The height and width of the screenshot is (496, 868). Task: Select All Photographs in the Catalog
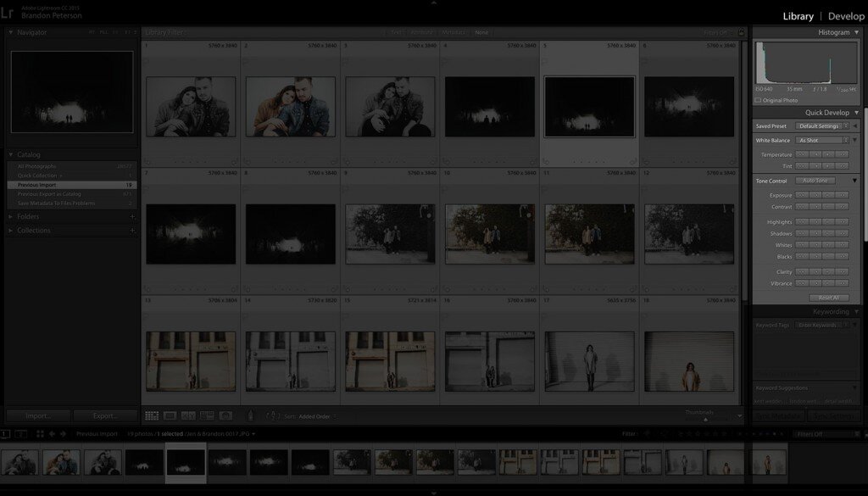(x=72, y=166)
